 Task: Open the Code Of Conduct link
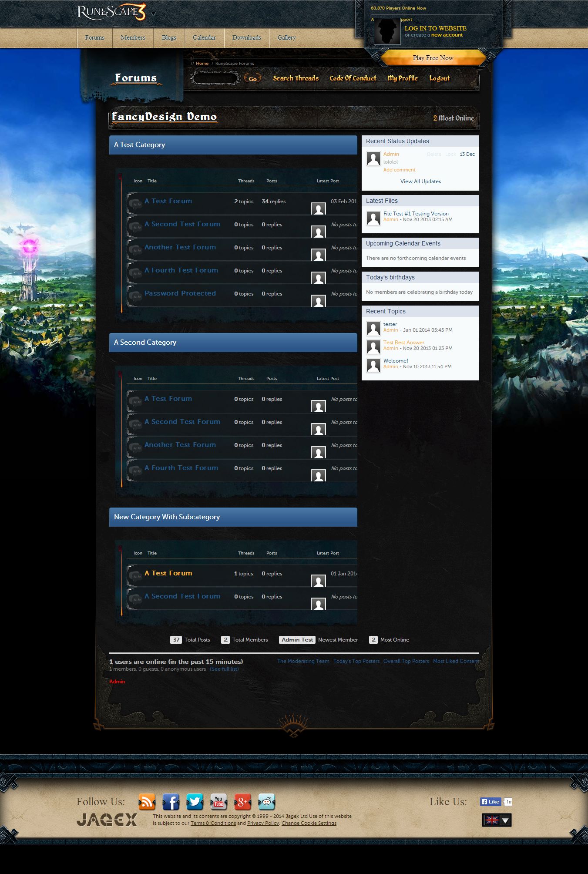pos(353,78)
